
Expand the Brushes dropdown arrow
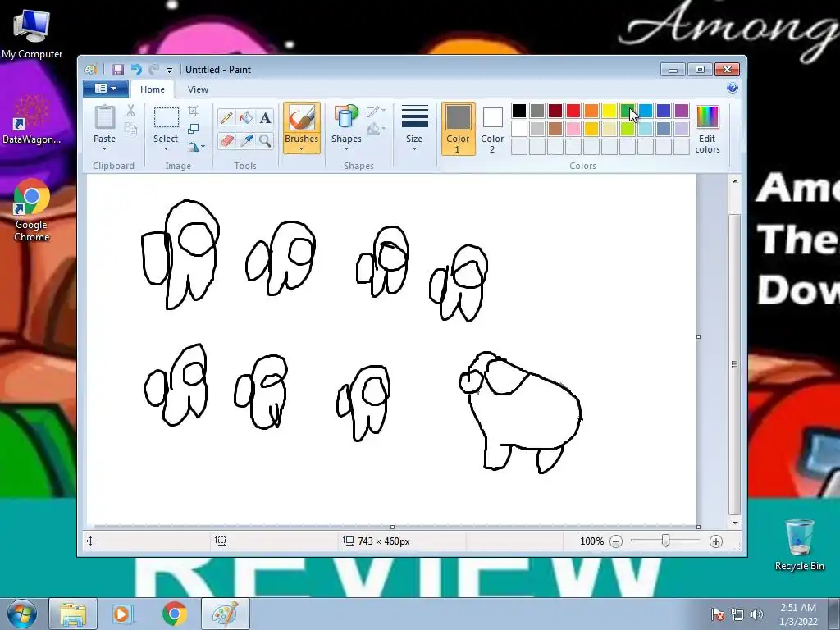coord(302,149)
